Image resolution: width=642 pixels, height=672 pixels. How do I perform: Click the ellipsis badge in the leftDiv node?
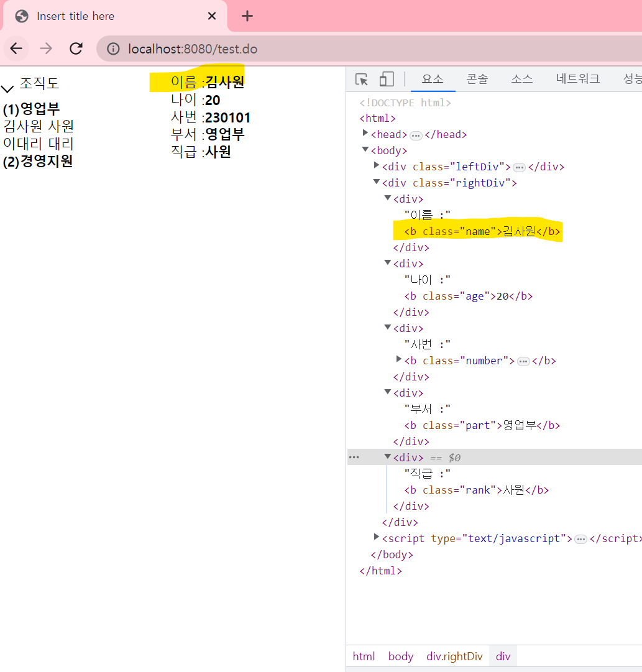520,168
